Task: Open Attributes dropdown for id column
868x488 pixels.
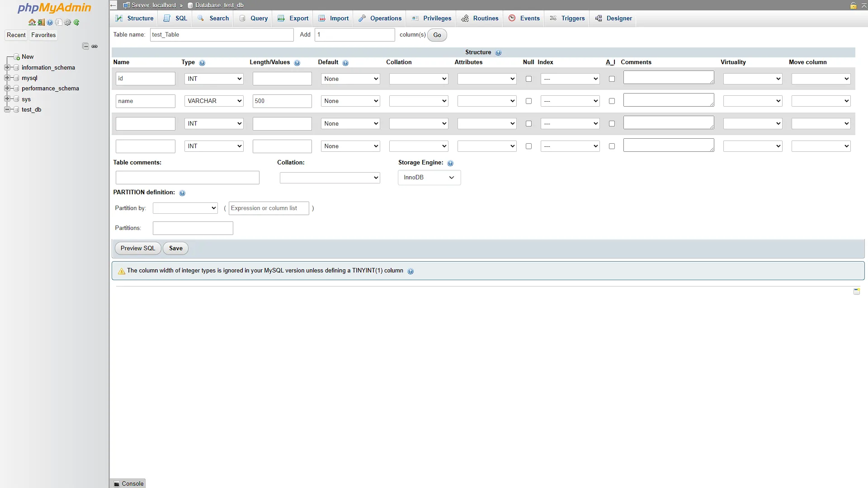Action: click(487, 79)
